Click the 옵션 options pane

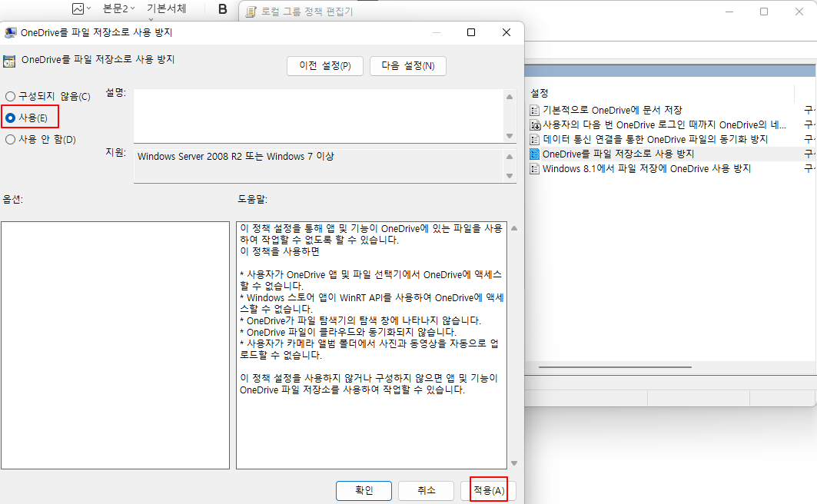click(x=115, y=345)
